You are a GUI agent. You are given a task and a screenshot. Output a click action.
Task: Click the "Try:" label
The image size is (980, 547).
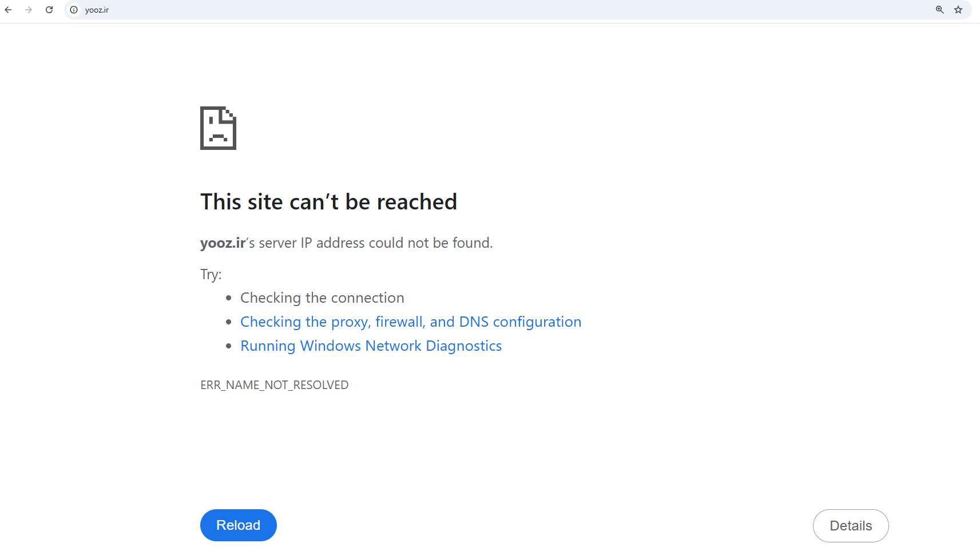tap(211, 274)
